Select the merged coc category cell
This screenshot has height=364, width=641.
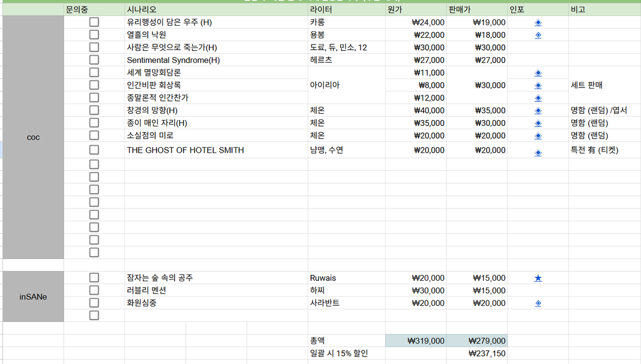pyautogui.click(x=33, y=137)
